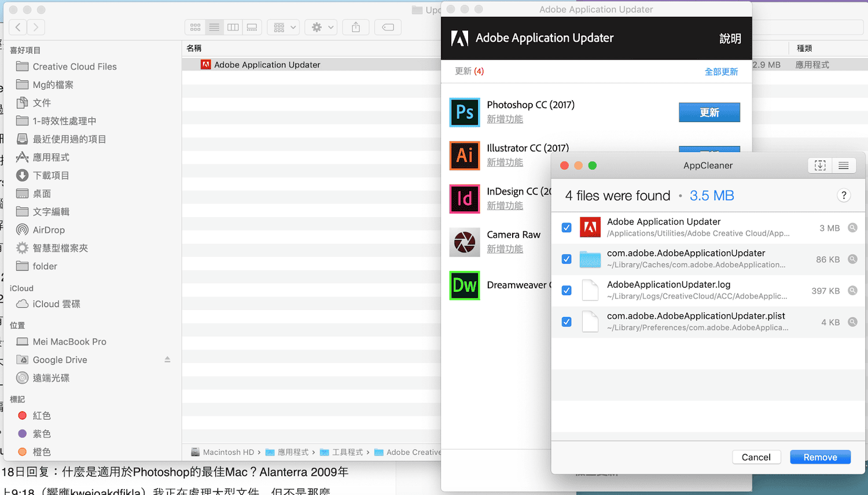Uncheck AdobeApplicationUpdater.log checkbox
Viewport: 868px width, 495px height.
567,290
